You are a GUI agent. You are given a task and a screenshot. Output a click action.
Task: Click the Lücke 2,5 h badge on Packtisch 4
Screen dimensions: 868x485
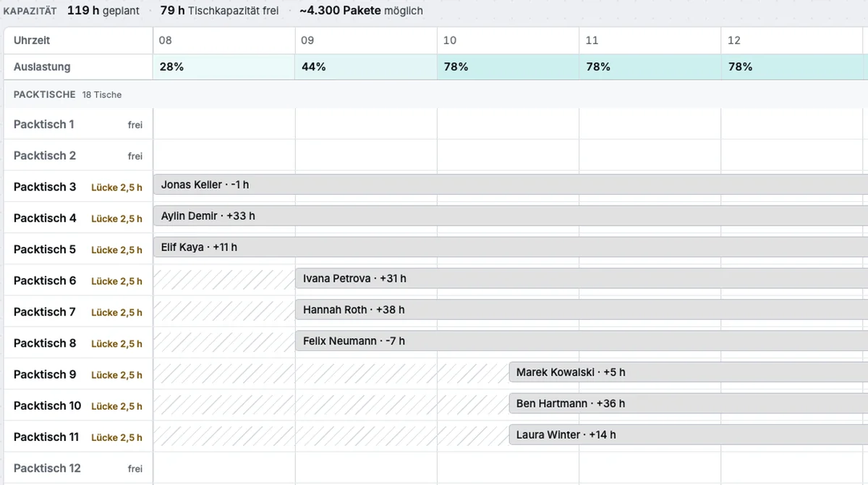(116, 219)
